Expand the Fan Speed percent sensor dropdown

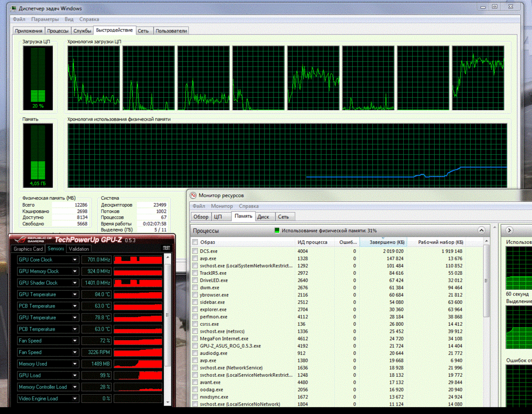[x=75, y=341]
